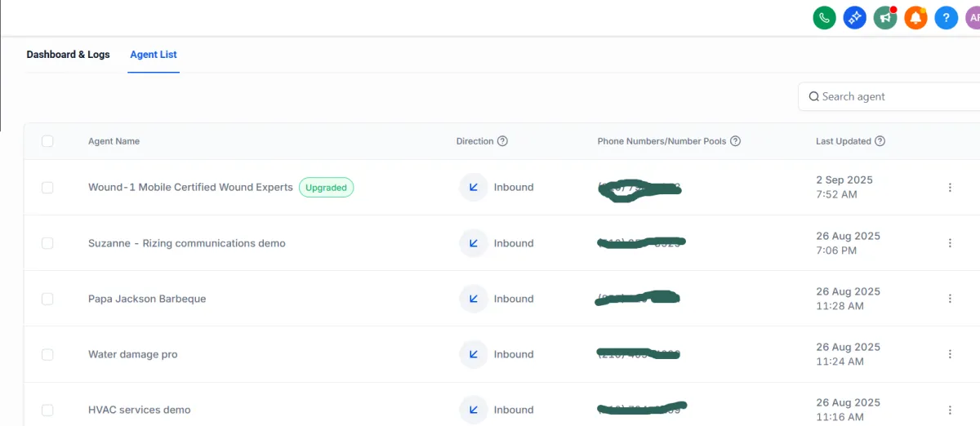
Task: Click inbound arrow icon for Wound-1 agent
Action: [x=473, y=187]
